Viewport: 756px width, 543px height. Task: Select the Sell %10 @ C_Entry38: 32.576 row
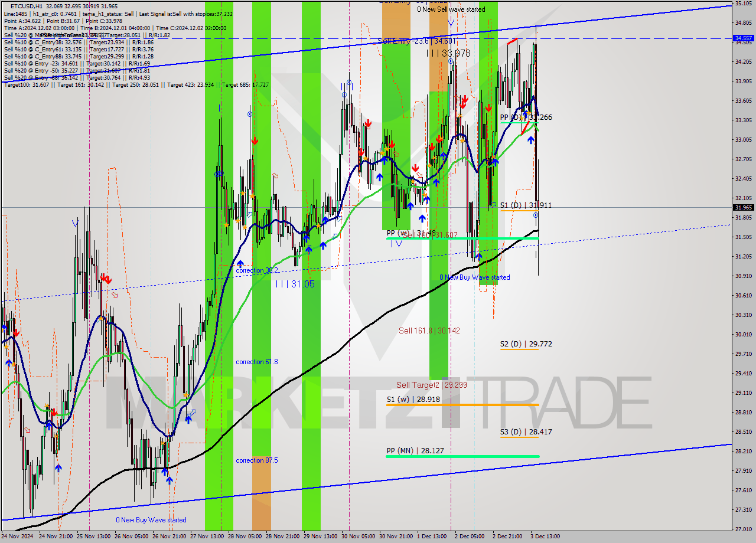(79, 42)
